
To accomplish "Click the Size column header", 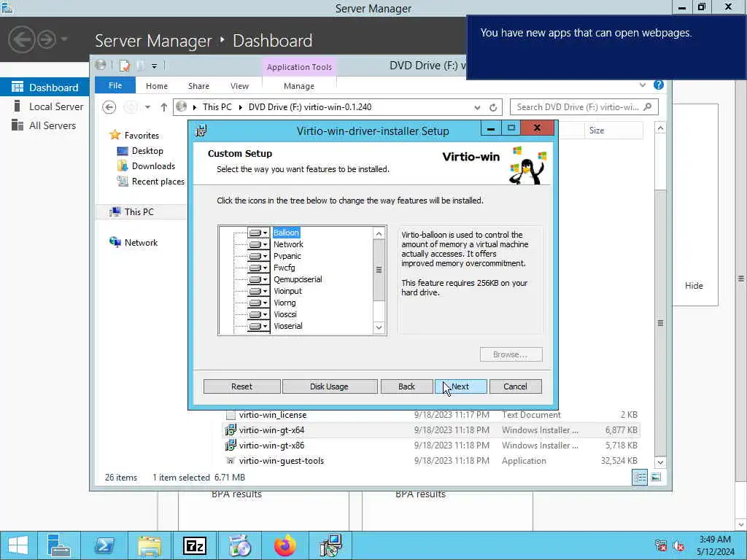I will (x=614, y=131).
